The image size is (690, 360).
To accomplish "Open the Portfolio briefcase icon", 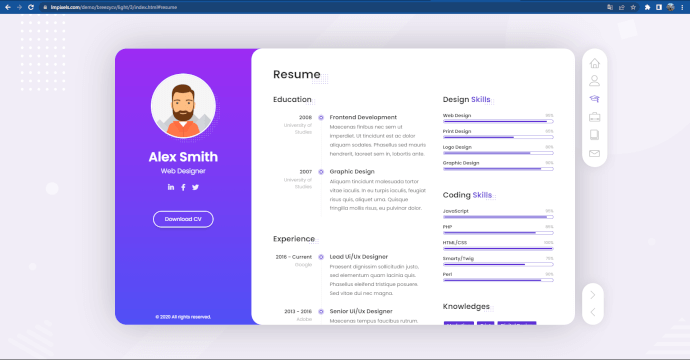I will coord(595,117).
